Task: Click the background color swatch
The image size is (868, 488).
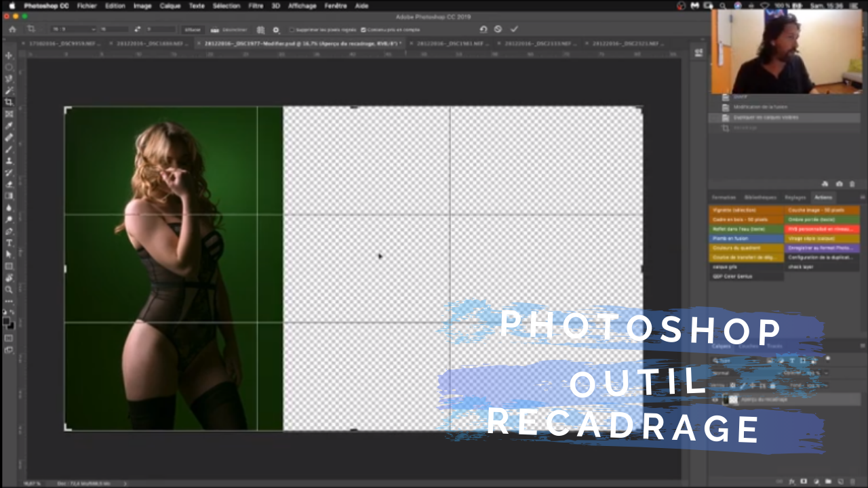Action: pyautogui.click(x=11, y=325)
